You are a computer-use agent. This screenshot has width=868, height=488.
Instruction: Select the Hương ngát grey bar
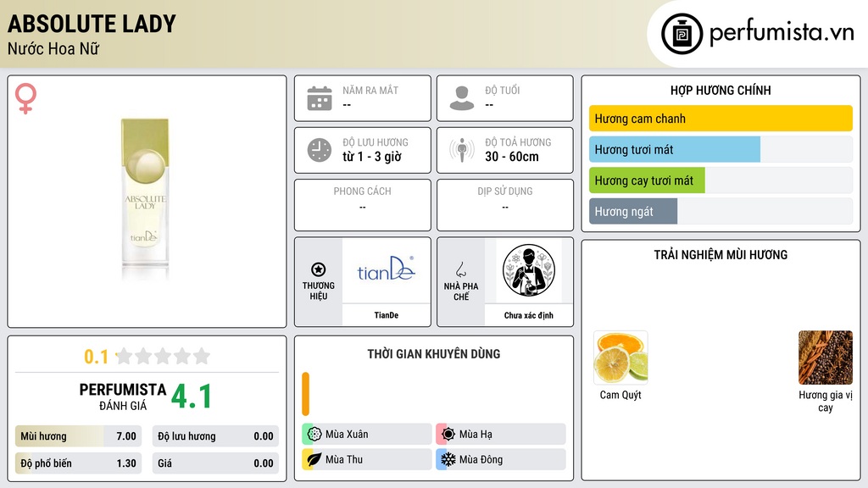coord(632,211)
